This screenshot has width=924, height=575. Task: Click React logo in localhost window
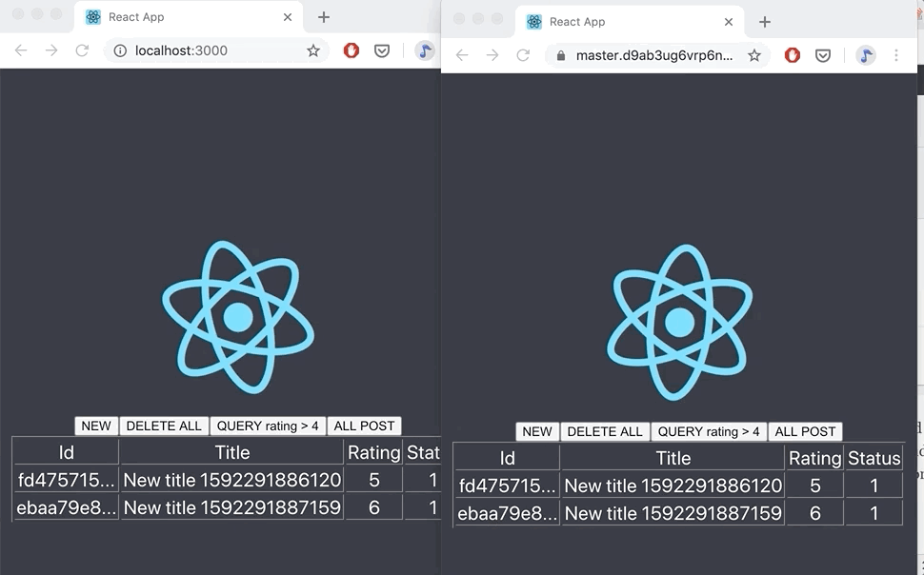(238, 317)
